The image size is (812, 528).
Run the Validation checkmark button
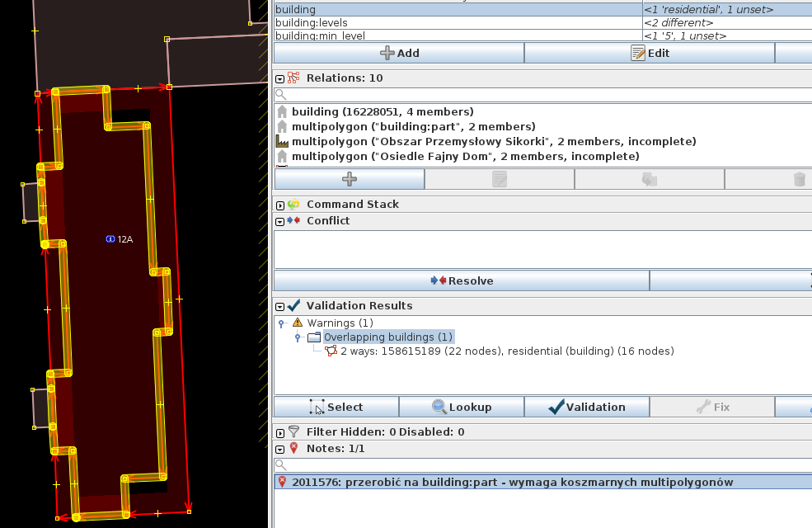(586, 407)
